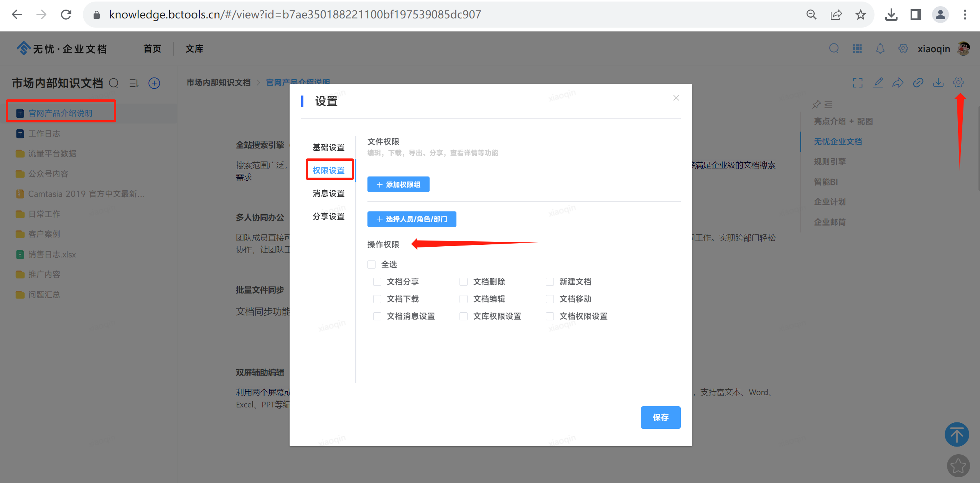Image resolution: width=980 pixels, height=483 pixels.
Task: Click the plus icon to create new document
Action: [x=154, y=83]
